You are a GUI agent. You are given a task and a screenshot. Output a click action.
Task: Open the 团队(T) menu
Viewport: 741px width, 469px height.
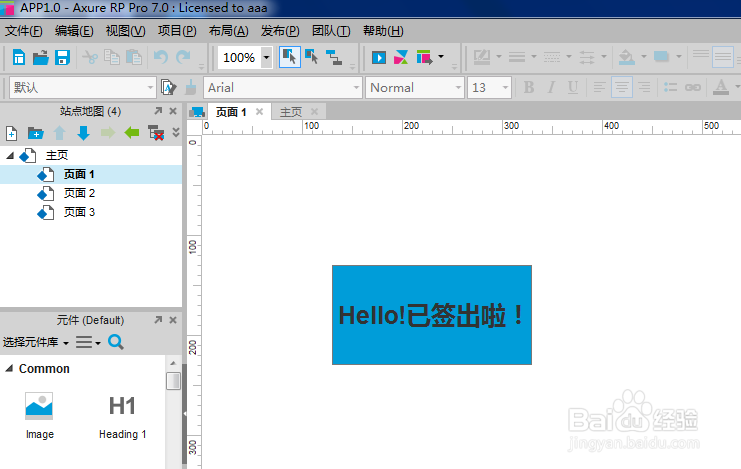(x=331, y=31)
